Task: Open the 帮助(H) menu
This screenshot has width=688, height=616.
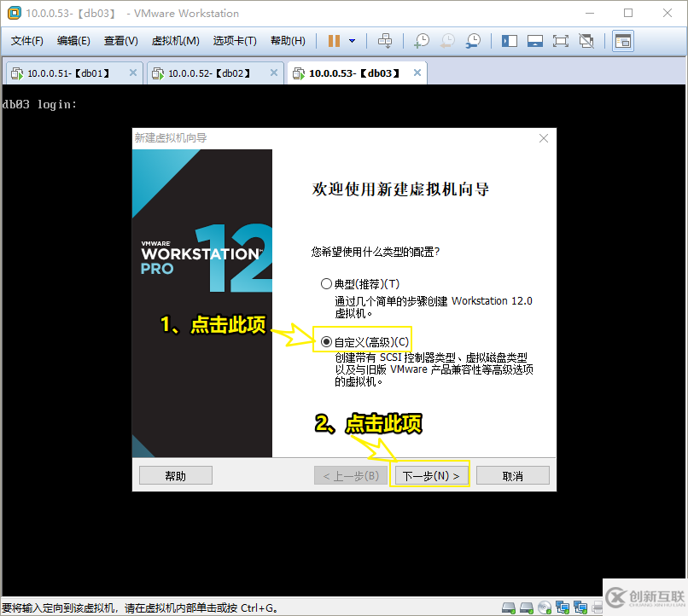Action: click(289, 41)
